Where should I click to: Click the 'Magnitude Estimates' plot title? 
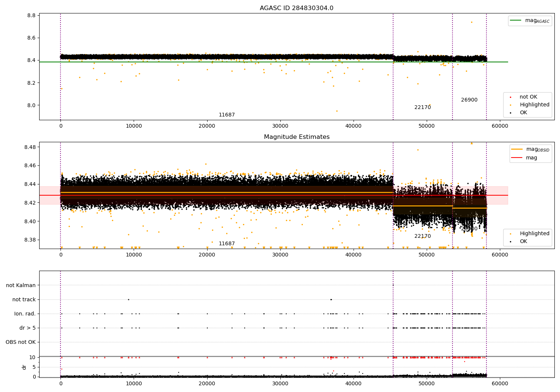[296, 137]
